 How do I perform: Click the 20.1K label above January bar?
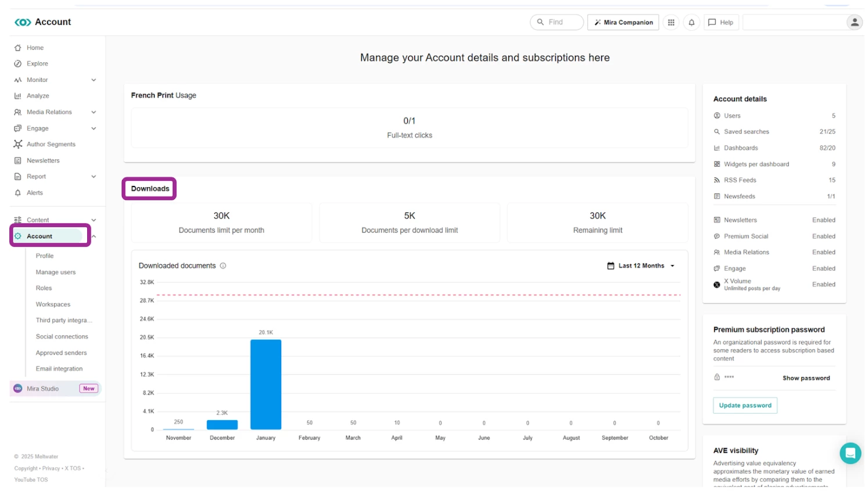point(266,333)
